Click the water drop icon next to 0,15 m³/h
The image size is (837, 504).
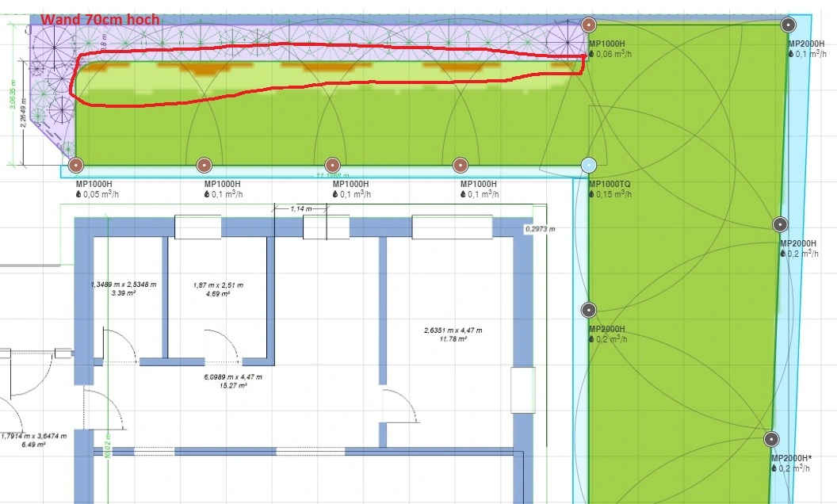click(591, 194)
